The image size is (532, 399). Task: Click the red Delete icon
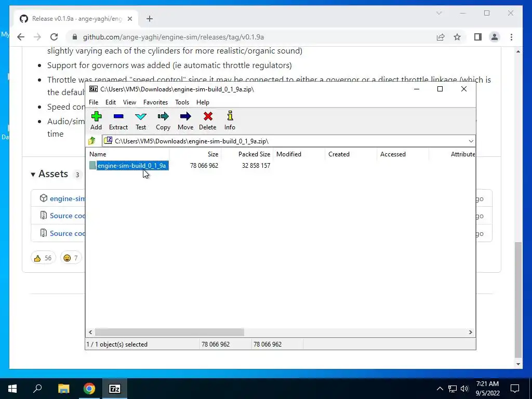point(208,121)
